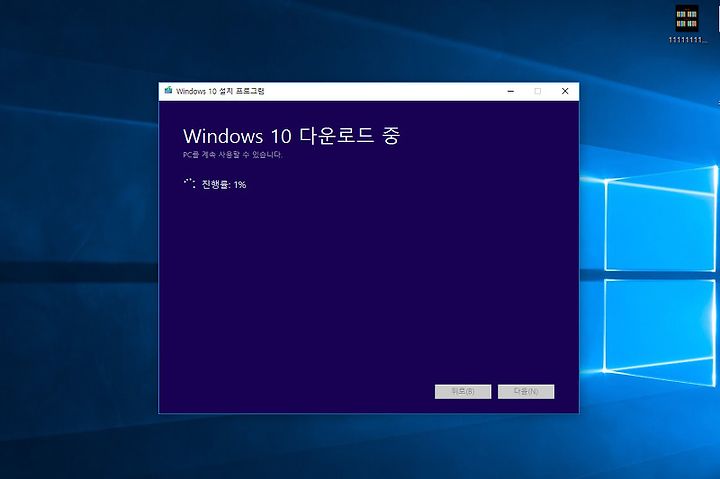Click the grayed-out 뒤로(B) back button
Screen dimensions: 720x479
(463, 392)
